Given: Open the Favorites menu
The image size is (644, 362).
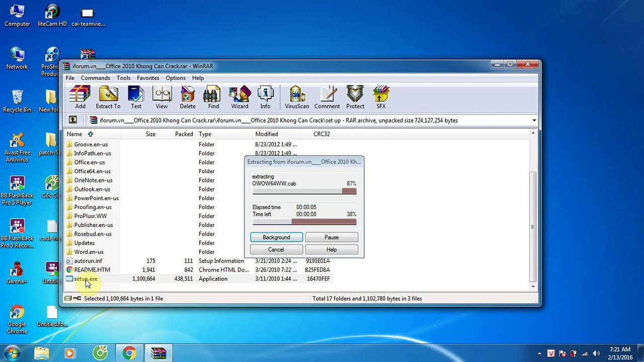Looking at the screenshot, I should [x=148, y=78].
